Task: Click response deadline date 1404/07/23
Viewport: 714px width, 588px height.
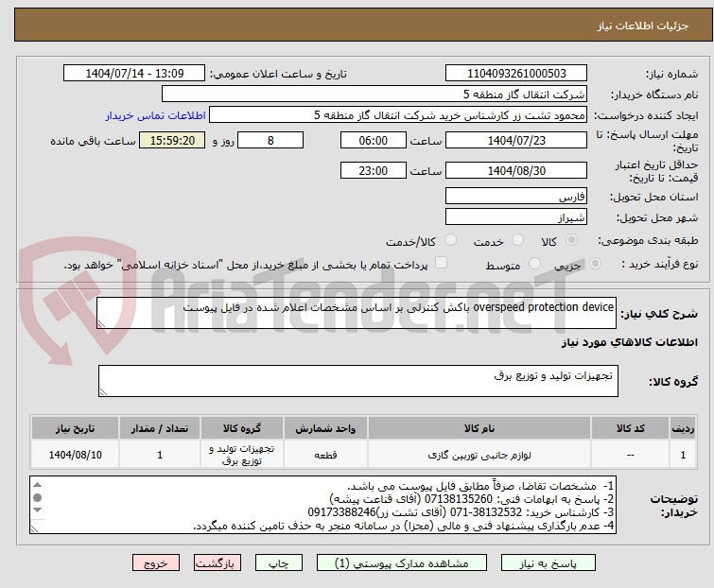Action: pyautogui.click(x=516, y=140)
